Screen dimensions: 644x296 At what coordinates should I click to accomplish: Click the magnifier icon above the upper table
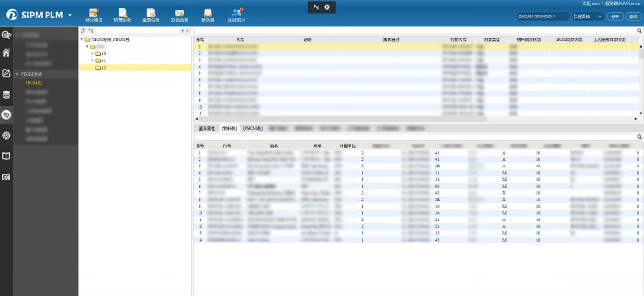(640, 31)
